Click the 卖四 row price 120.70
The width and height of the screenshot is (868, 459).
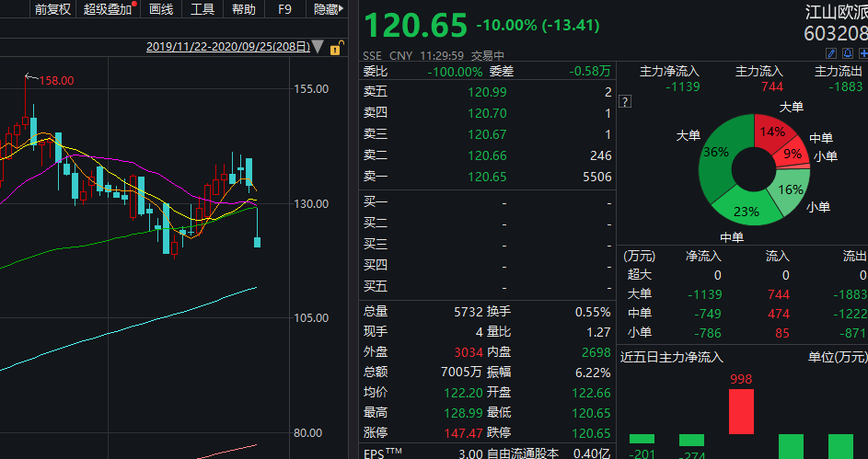(x=487, y=113)
